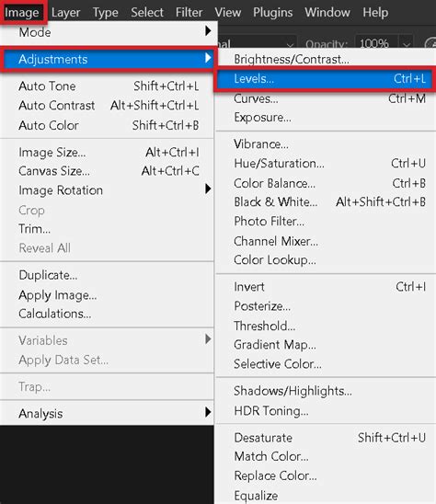
Task: Open the Layer menu
Action: [x=65, y=13]
